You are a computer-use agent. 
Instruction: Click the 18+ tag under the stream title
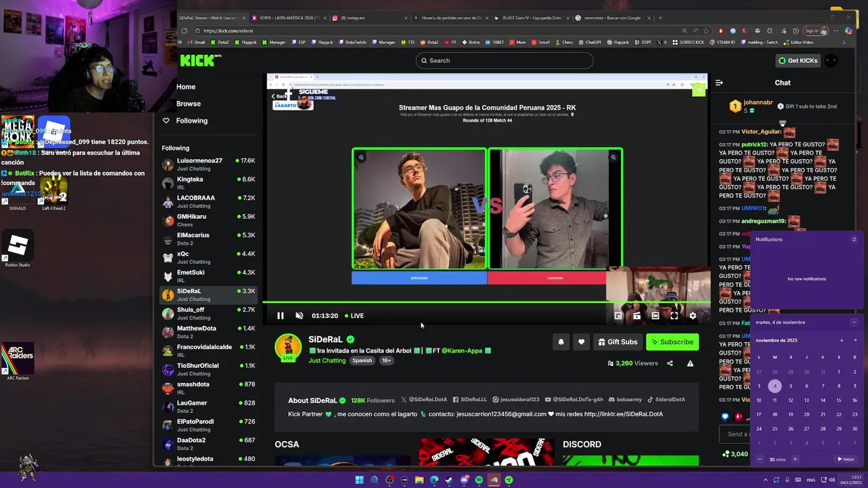[x=386, y=361]
